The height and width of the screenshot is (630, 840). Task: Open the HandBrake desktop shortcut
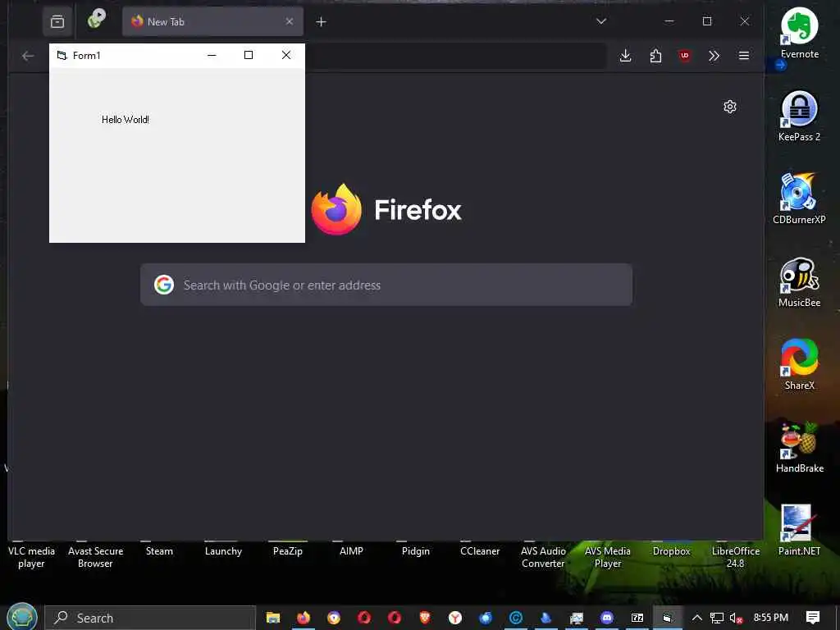point(799,447)
